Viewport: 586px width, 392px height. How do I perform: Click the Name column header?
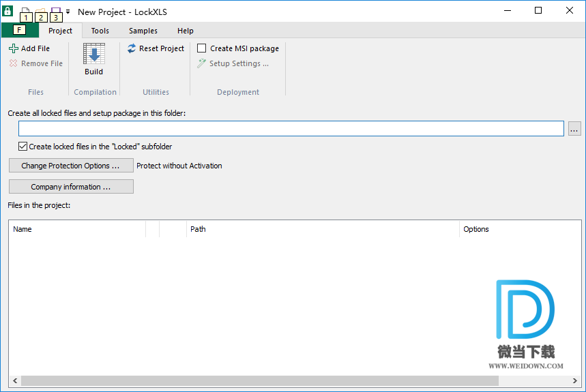click(77, 229)
